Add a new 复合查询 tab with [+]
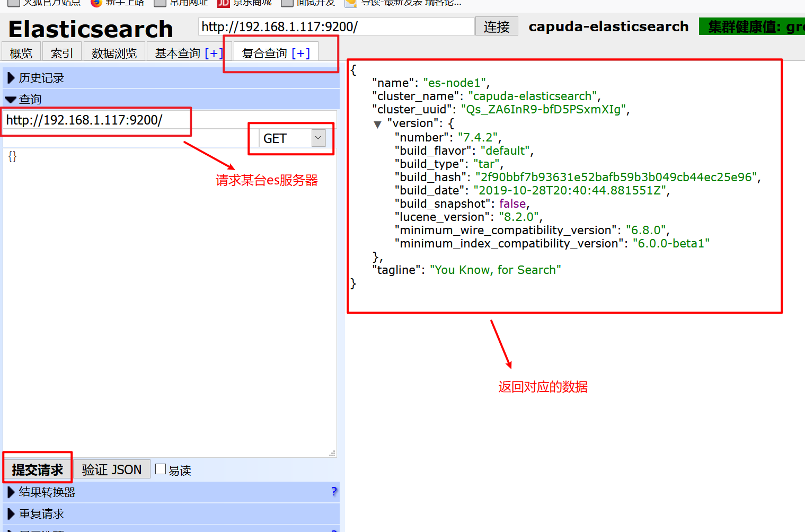805x532 pixels. pyautogui.click(x=301, y=53)
